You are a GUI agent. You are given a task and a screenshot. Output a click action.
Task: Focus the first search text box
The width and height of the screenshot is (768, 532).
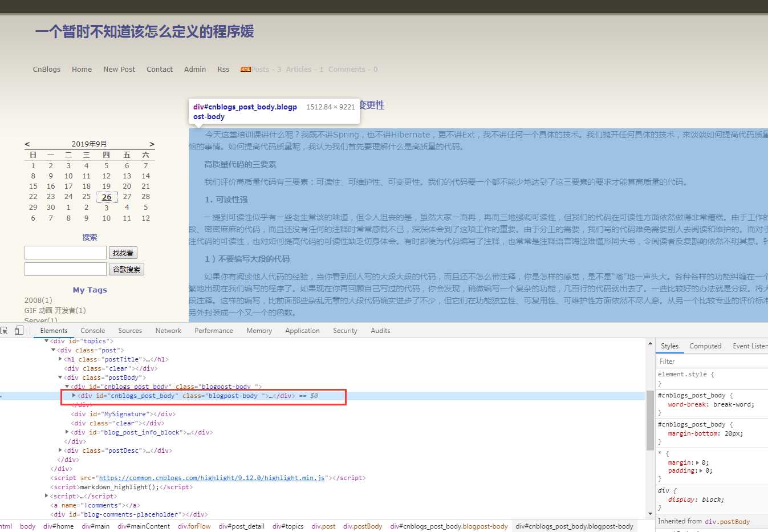click(x=66, y=253)
